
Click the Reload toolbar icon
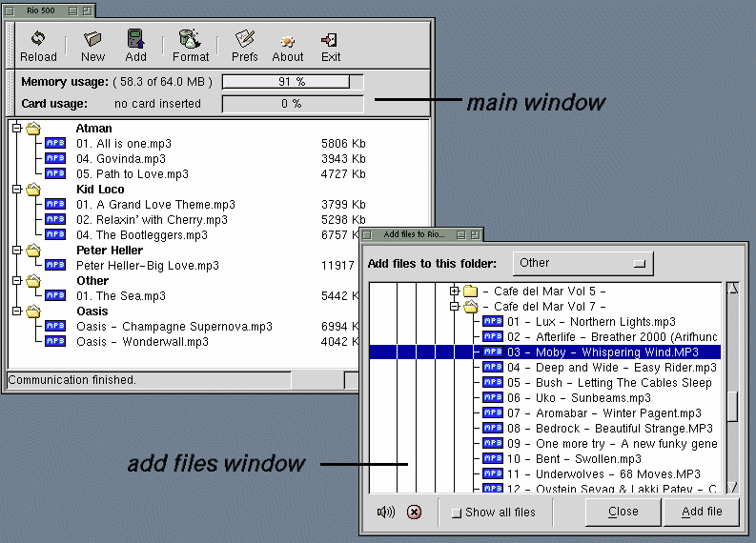[x=38, y=38]
